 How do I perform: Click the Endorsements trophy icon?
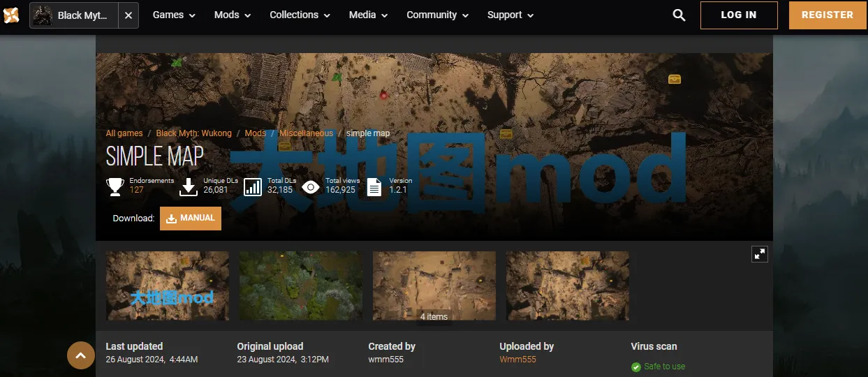click(x=115, y=186)
